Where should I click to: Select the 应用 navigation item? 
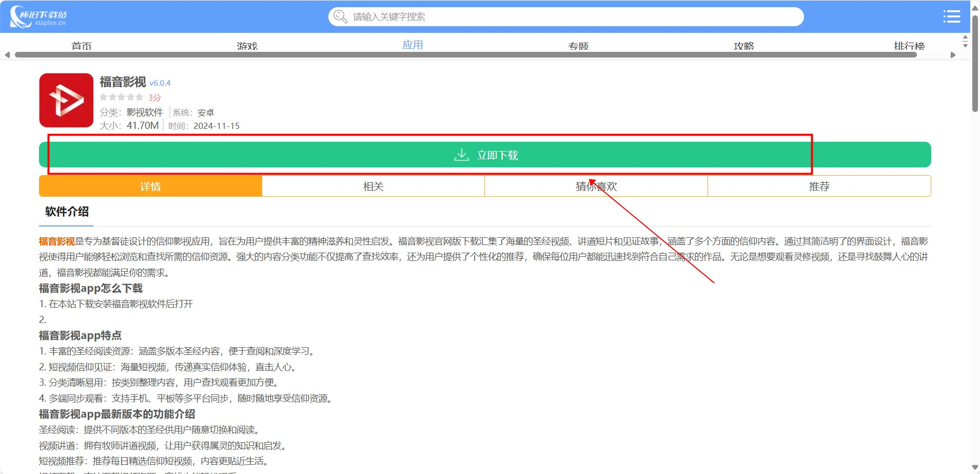(413, 45)
